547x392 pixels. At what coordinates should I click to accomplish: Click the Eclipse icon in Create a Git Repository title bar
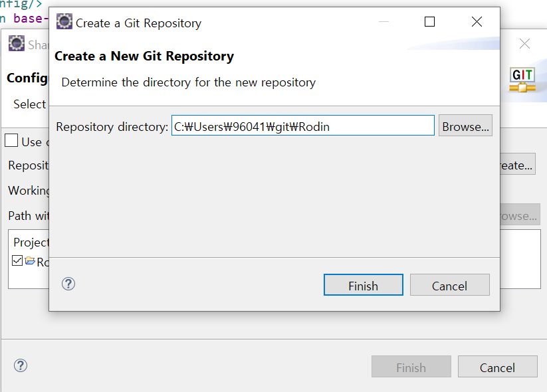64,22
